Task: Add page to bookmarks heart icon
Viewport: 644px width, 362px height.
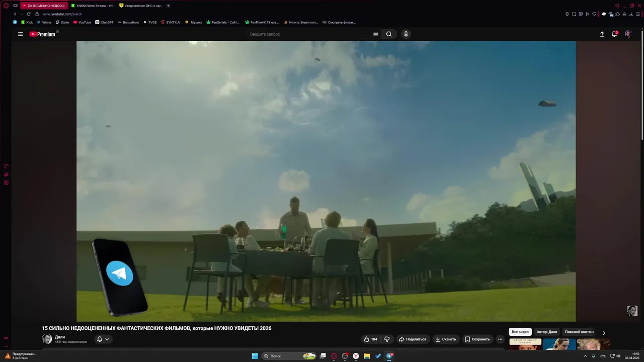Action: pos(594,14)
